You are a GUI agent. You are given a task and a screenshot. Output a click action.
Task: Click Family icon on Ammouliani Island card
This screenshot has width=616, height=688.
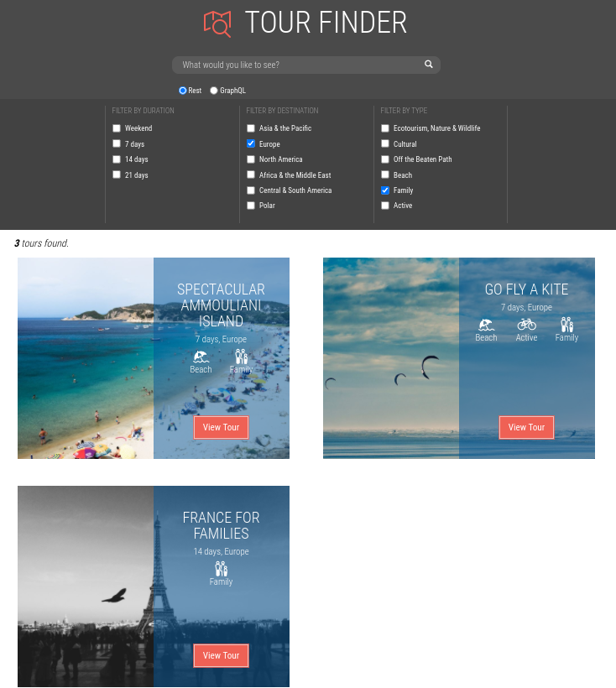tap(242, 357)
